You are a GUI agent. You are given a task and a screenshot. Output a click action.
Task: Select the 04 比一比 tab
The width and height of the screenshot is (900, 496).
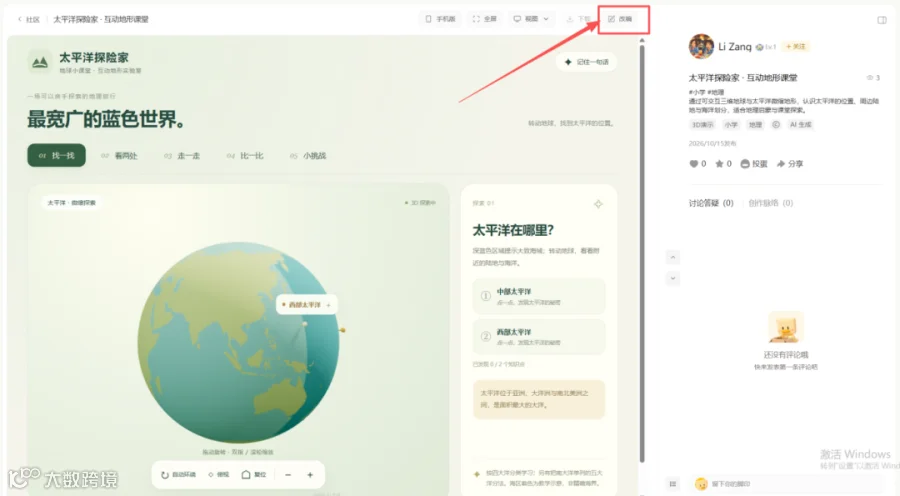coord(245,156)
